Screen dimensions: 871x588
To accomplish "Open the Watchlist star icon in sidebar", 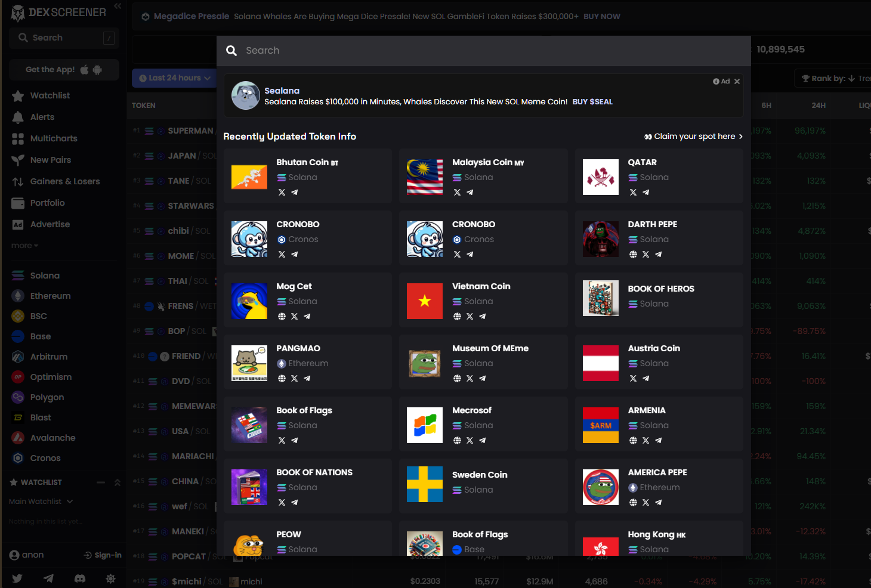I will point(18,95).
